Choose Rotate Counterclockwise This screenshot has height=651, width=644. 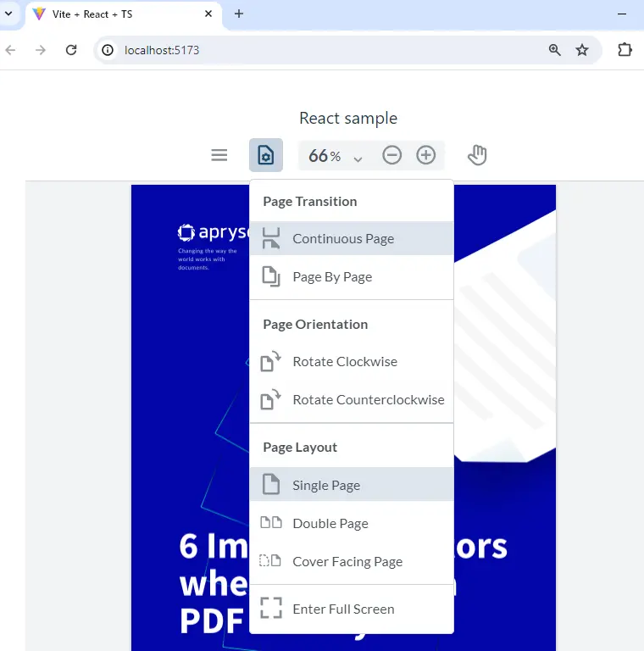click(352, 399)
